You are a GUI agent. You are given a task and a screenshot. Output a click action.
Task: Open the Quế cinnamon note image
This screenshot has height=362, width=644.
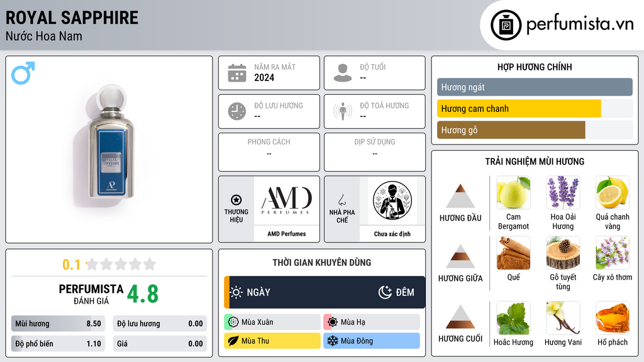(x=513, y=253)
